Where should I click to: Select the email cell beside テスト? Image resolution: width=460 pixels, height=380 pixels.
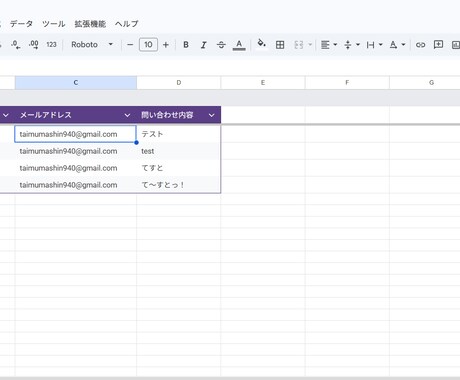(x=76, y=134)
